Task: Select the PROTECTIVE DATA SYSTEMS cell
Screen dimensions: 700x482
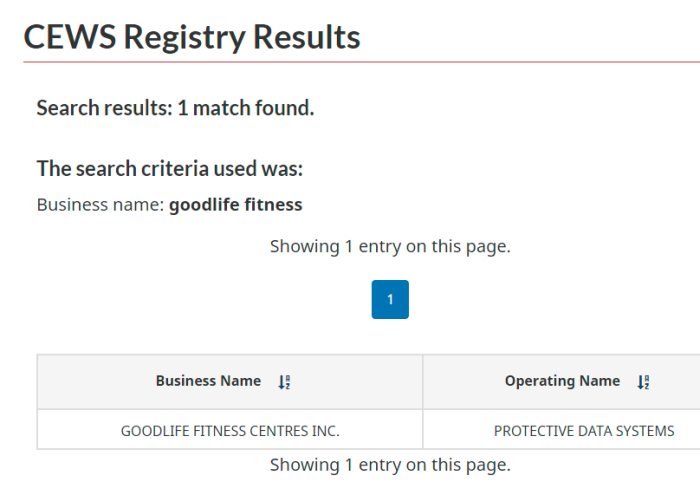Action: point(562,430)
